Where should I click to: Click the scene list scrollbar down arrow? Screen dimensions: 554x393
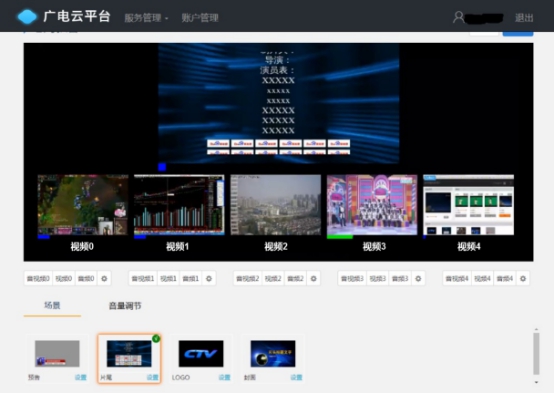(x=536, y=382)
